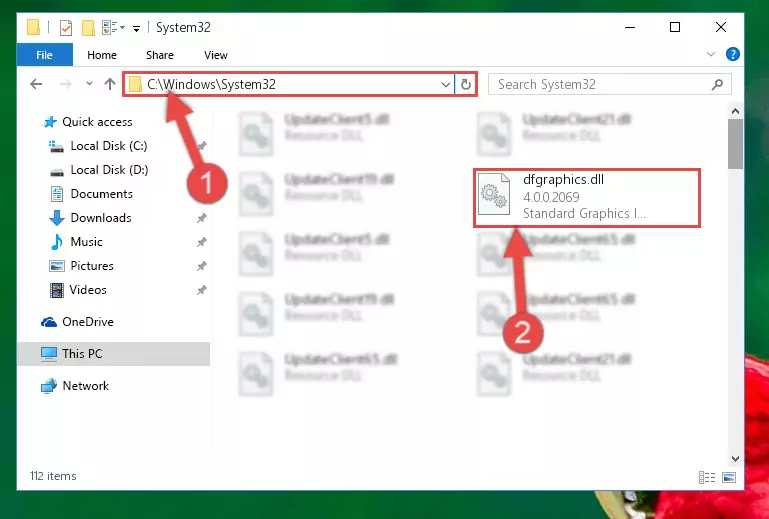Image resolution: width=769 pixels, height=519 pixels.
Task: Switch to the Share ribbon tab
Action: point(160,55)
